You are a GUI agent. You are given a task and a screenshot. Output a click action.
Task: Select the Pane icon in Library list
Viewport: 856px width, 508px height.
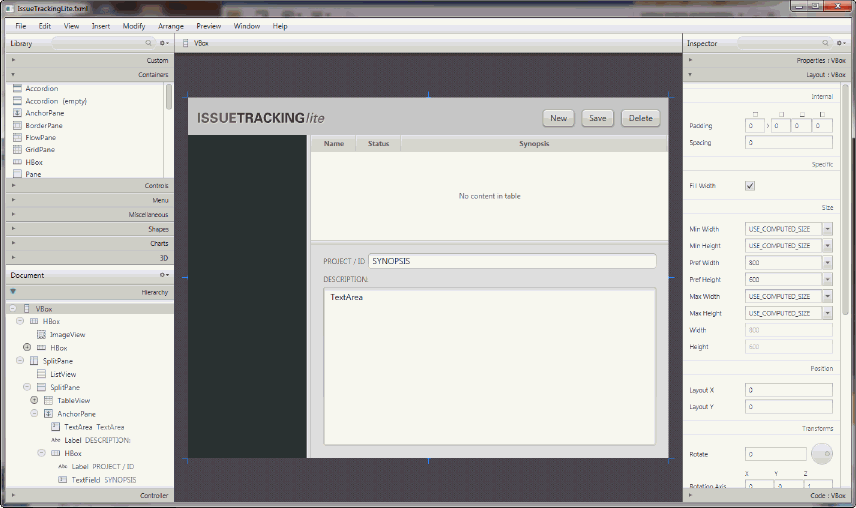pyautogui.click(x=17, y=174)
